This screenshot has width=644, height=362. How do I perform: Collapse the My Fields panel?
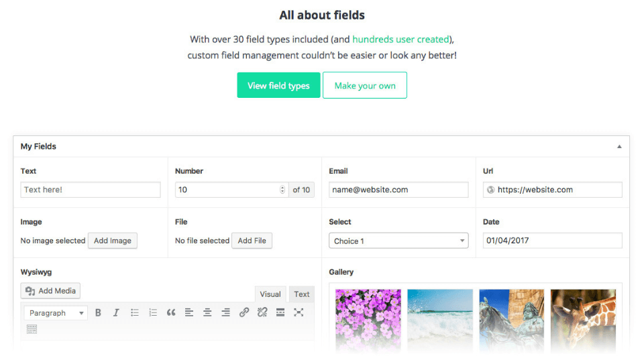point(619,147)
